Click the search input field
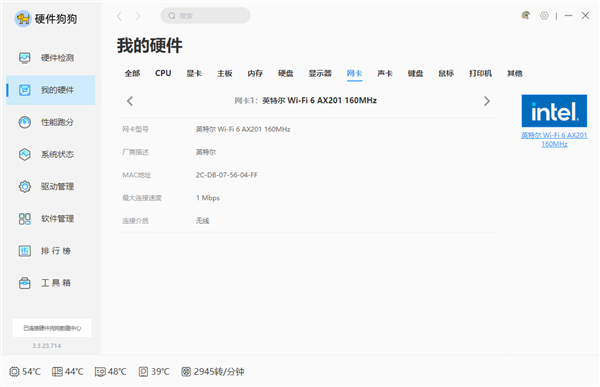Screen dimensions: 600x387 (x=205, y=16)
